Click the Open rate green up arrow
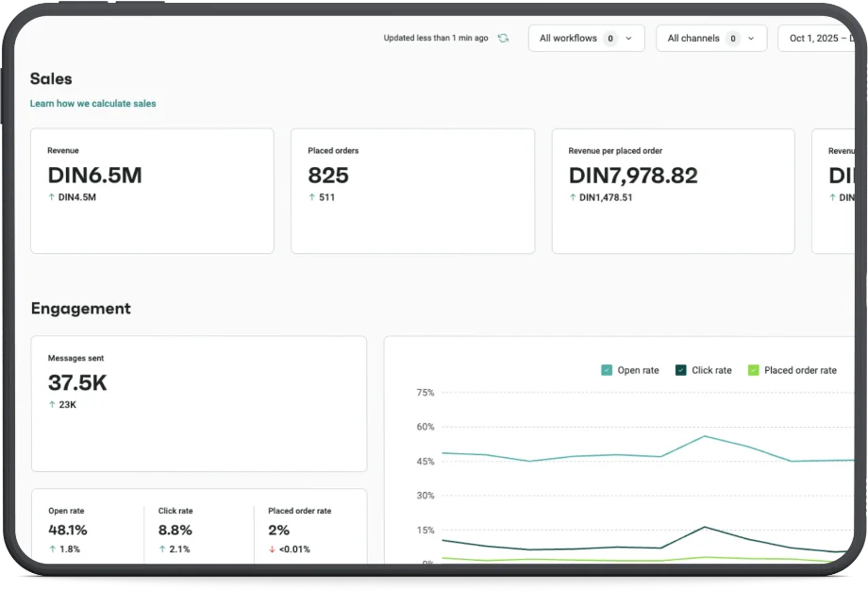This screenshot has width=868, height=592. coord(53,550)
